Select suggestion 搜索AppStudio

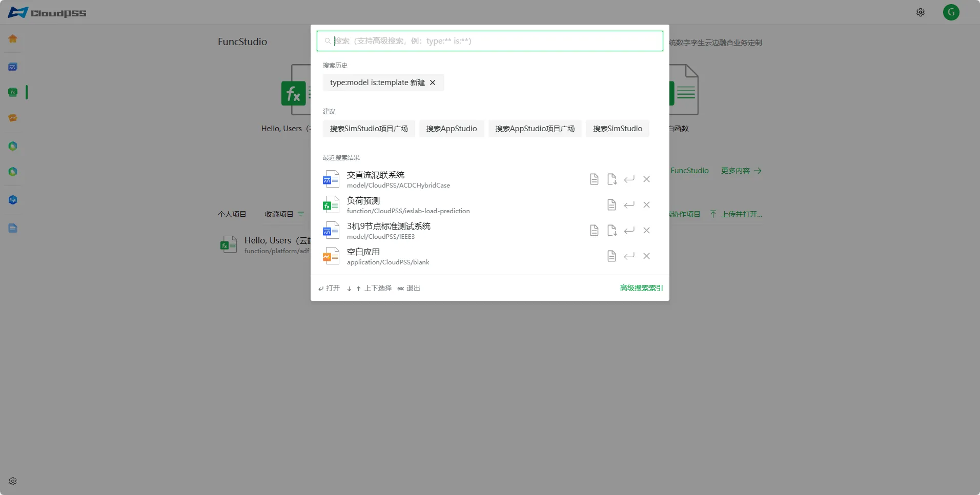[x=452, y=129]
